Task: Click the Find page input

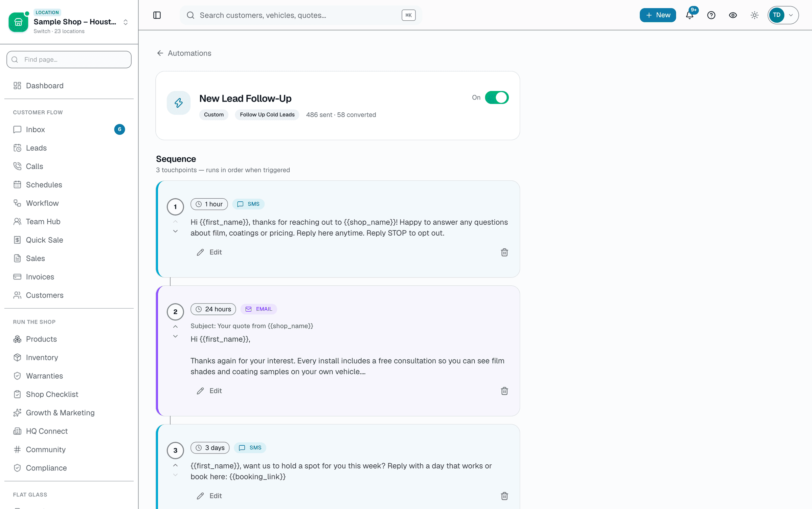Action: click(69, 60)
